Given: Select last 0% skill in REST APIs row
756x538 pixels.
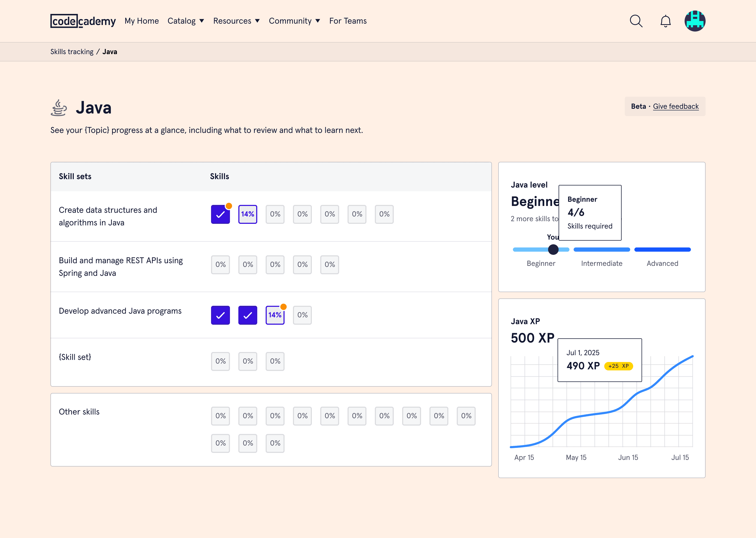Looking at the screenshot, I should [330, 265].
